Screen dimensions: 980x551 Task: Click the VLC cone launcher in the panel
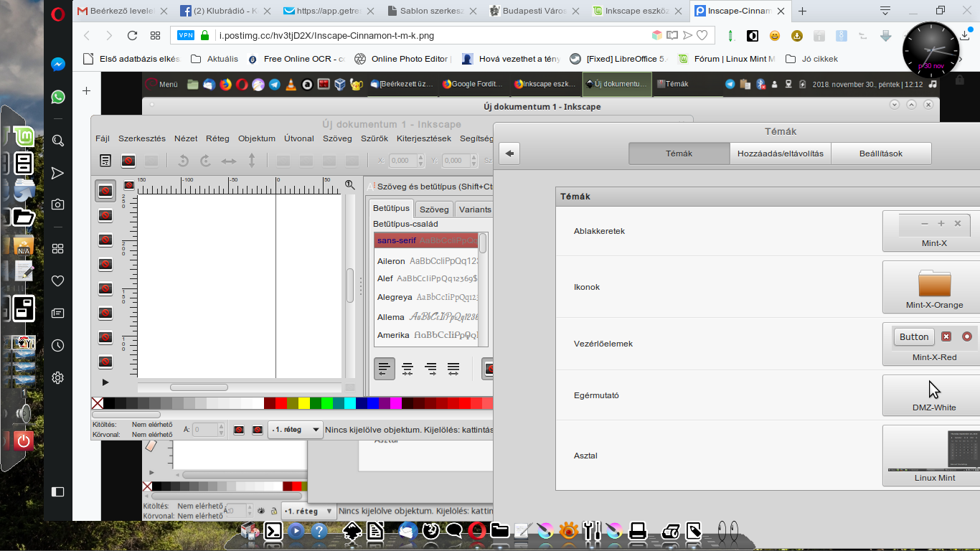click(291, 84)
